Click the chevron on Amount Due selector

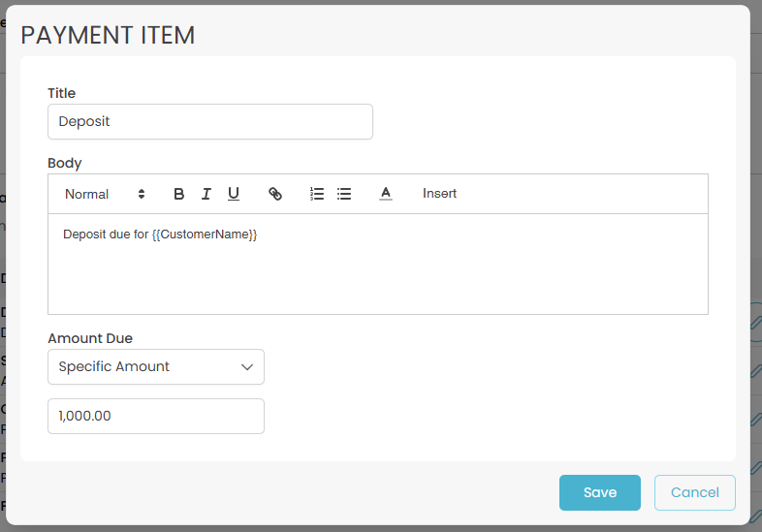[246, 366]
